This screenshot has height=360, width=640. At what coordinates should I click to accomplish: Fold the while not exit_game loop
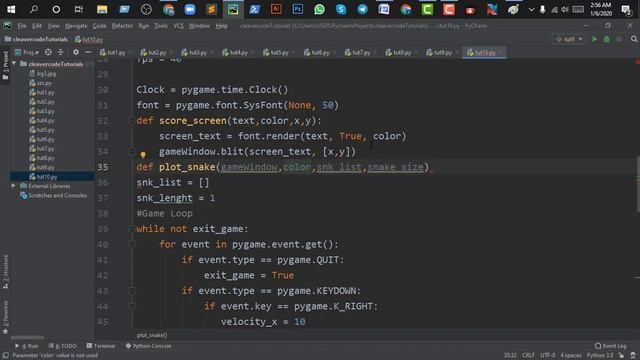[132, 229]
